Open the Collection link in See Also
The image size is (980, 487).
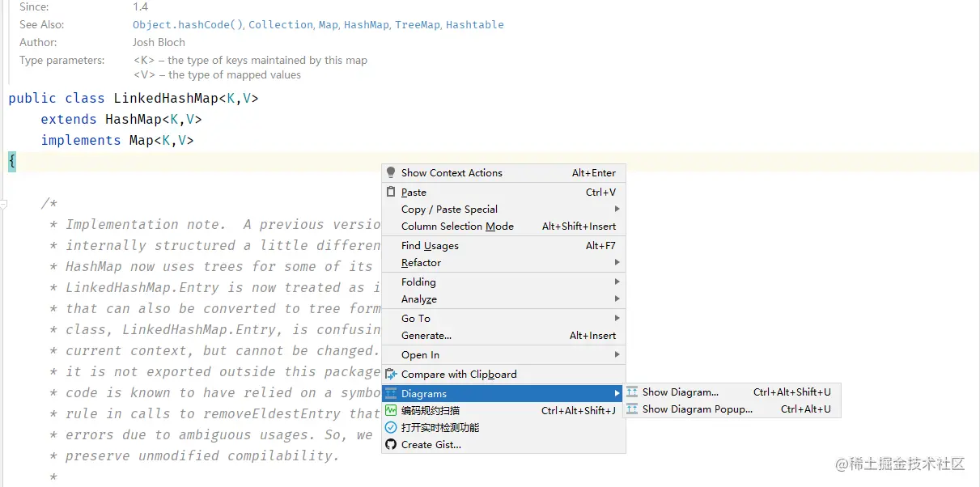click(x=280, y=24)
